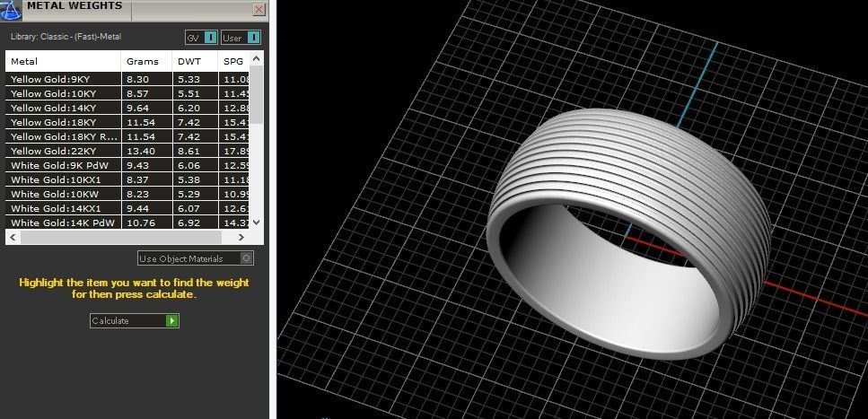Select the White Gold:10KW row

tap(127, 195)
